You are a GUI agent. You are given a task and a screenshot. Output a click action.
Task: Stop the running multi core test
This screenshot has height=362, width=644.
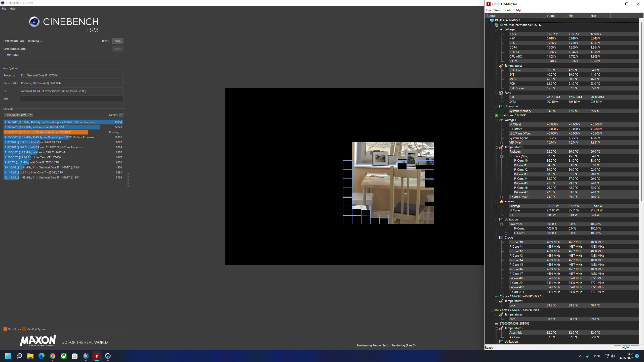118,41
